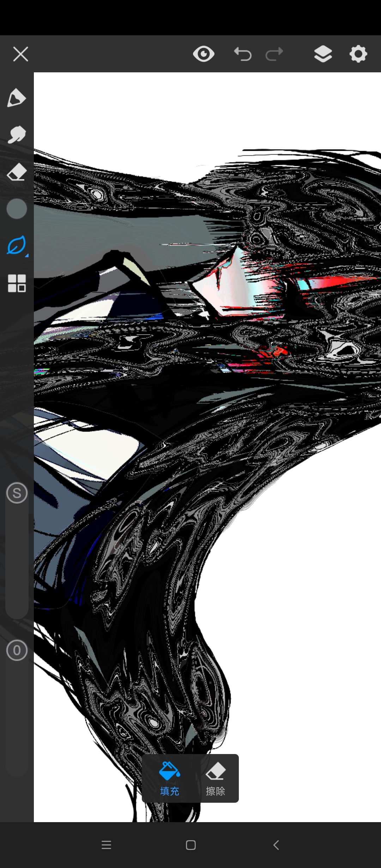Open the settings gear menu
Image resolution: width=381 pixels, height=868 pixels.
(358, 54)
